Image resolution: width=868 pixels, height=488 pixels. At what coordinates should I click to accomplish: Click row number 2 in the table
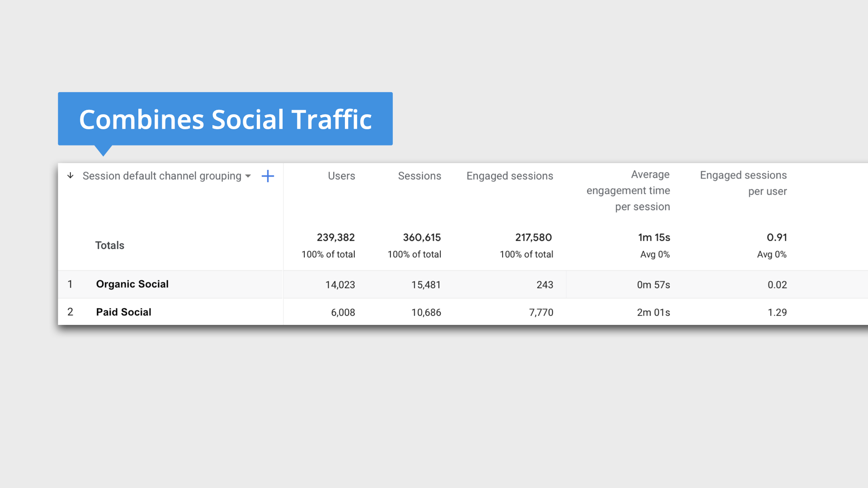click(71, 312)
